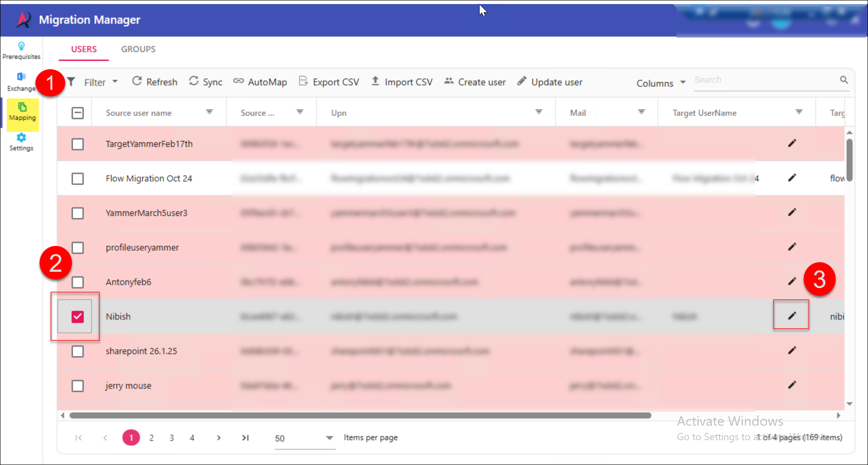
Task: Click the Refresh button
Action: [x=154, y=82]
